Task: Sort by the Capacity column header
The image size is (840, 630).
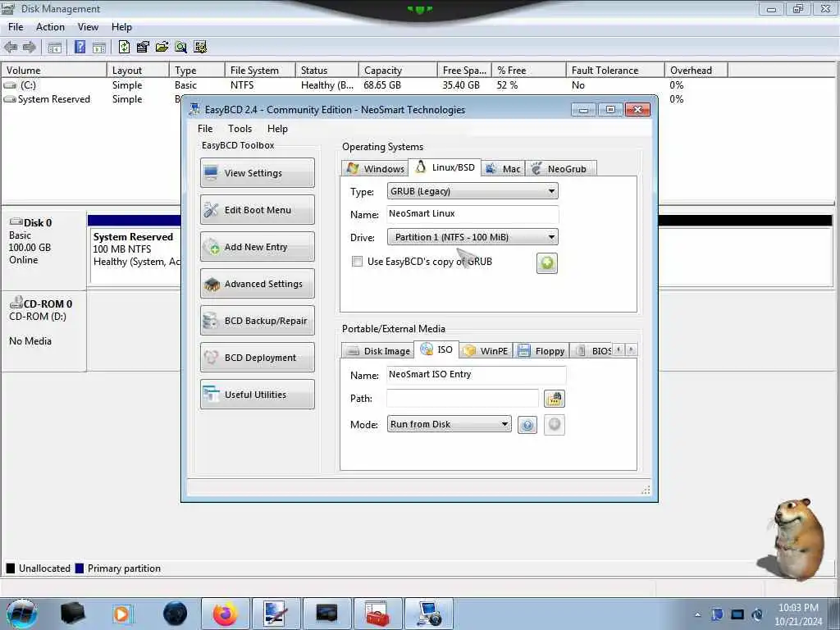Action: click(x=398, y=71)
